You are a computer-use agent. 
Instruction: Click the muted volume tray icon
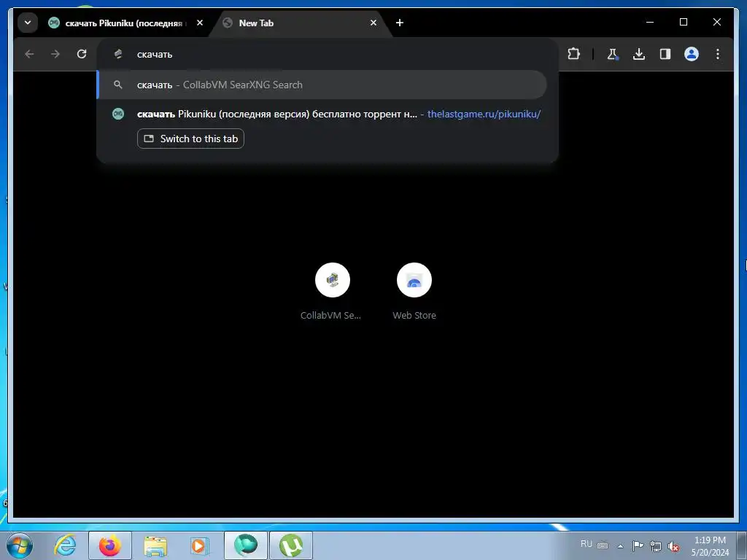point(673,546)
